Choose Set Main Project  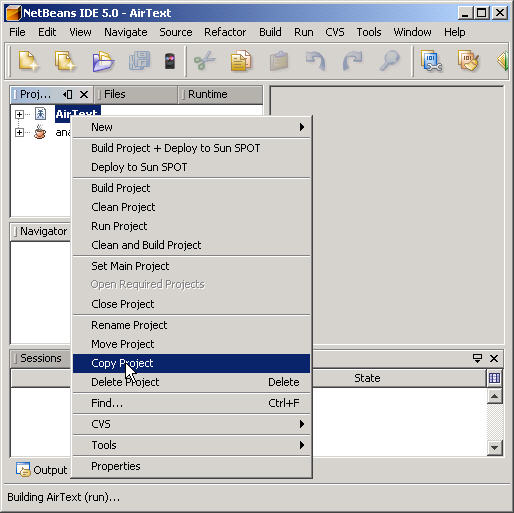point(192,266)
